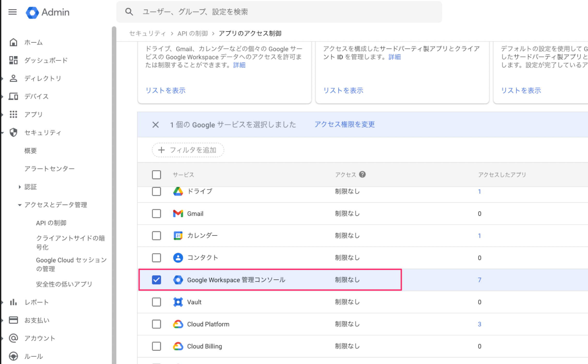Click the サービス column header
Image resolution: width=588 pixels, height=364 pixels.
[x=183, y=175]
